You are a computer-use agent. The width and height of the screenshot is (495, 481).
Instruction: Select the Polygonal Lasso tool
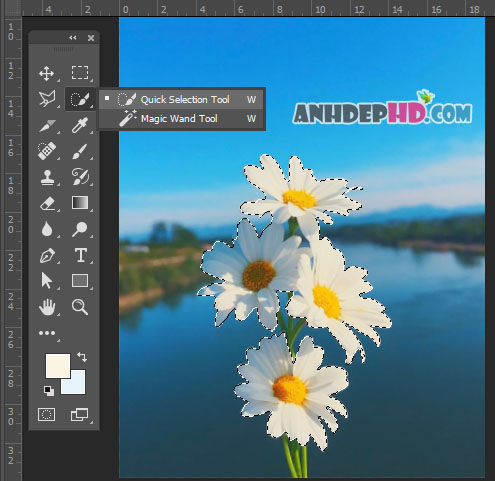point(47,99)
